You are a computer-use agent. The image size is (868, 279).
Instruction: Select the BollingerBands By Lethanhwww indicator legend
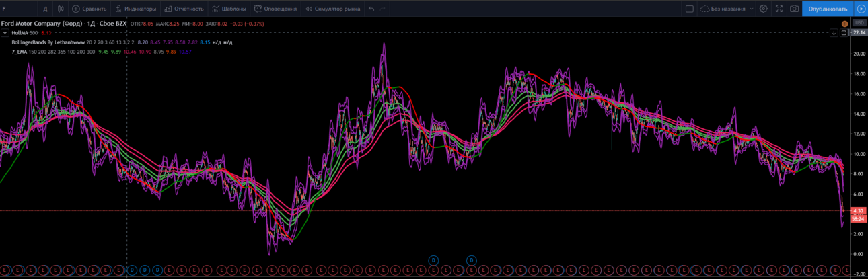(48, 42)
